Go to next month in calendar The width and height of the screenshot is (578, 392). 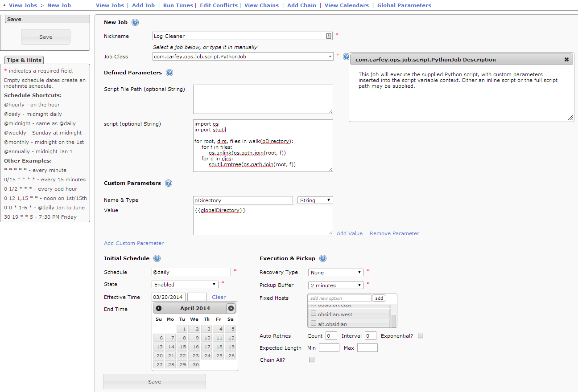pos(231,308)
